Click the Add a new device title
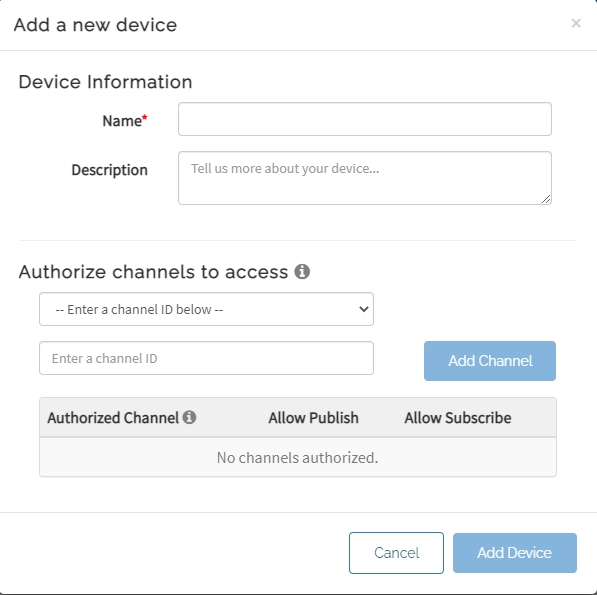The height and width of the screenshot is (595, 597). pyautogui.click(x=95, y=25)
